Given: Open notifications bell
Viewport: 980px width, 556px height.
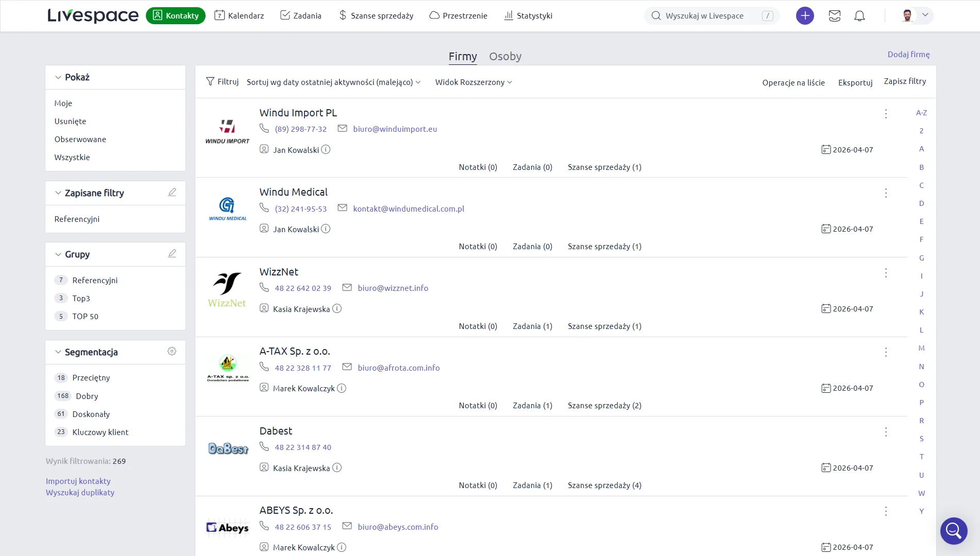Looking at the screenshot, I should pyautogui.click(x=859, y=16).
